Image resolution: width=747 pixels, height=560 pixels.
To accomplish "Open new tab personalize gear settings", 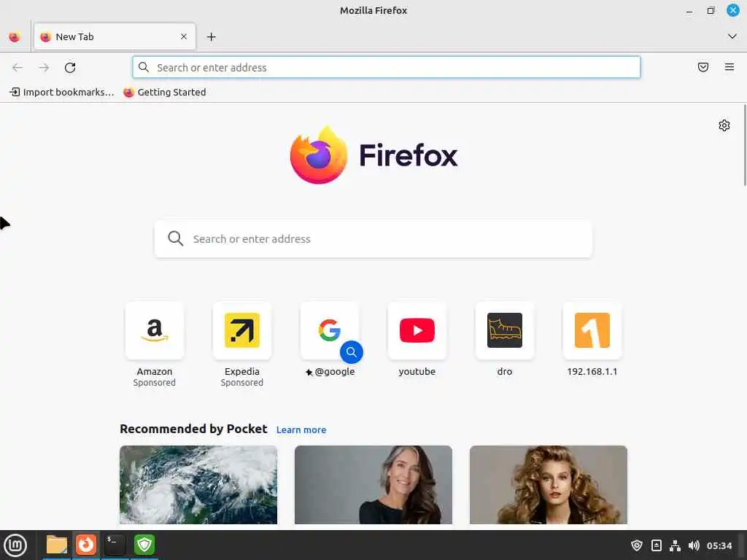I will tap(724, 125).
